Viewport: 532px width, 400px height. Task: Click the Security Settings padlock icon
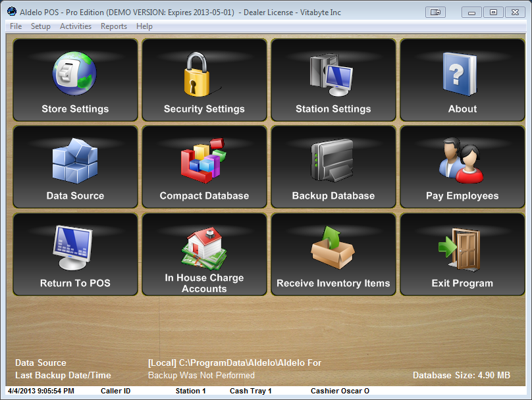203,74
